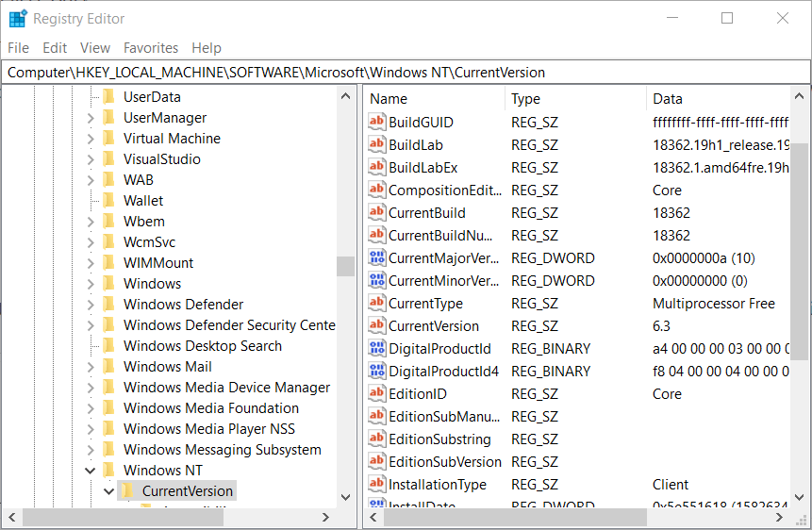Expand the WcmSvc key
812x530 pixels.
tap(91, 242)
